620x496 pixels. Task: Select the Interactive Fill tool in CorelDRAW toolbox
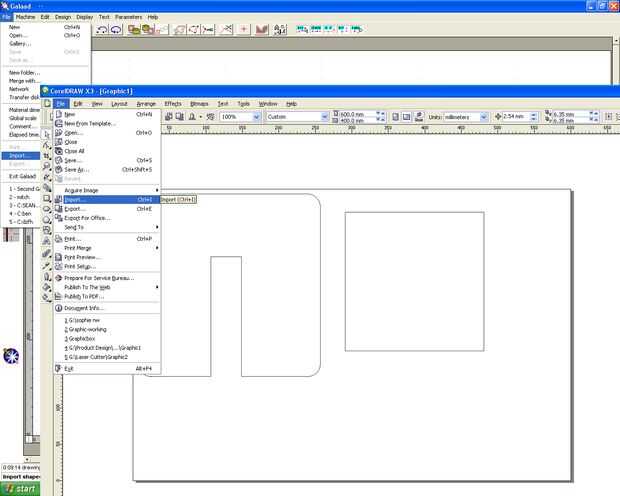pos(47,297)
